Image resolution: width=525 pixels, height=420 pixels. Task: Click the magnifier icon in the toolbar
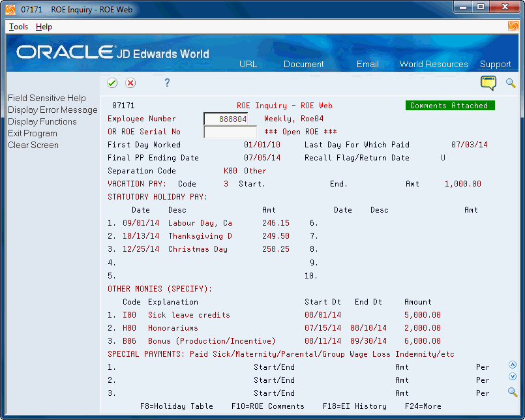pyautogui.click(x=511, y=83)
